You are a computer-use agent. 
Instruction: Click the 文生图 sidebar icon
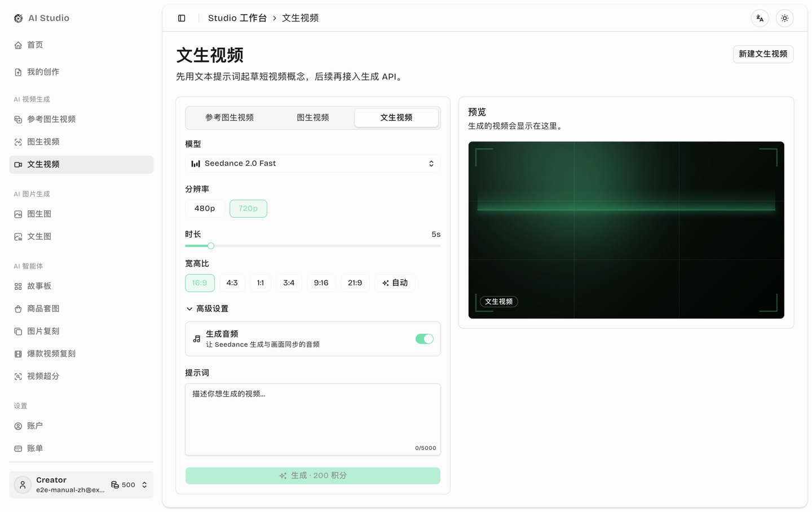pyautogui.click(x=18, y=237)
